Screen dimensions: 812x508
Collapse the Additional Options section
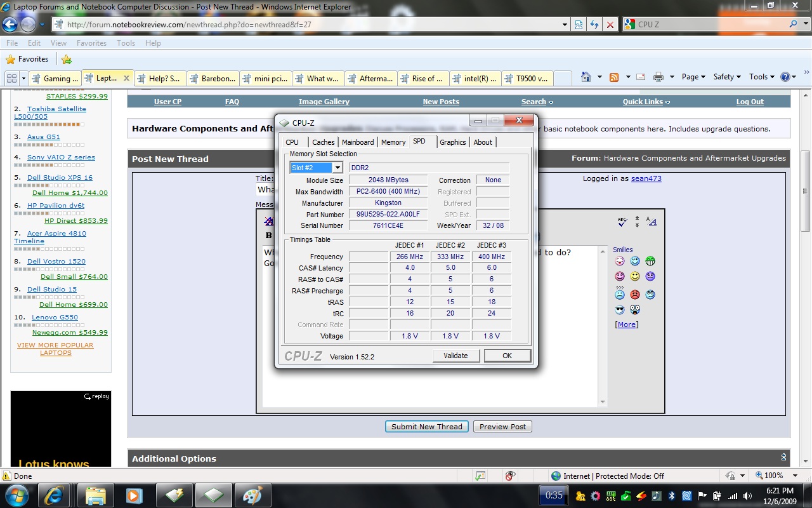tap(784, 458)
